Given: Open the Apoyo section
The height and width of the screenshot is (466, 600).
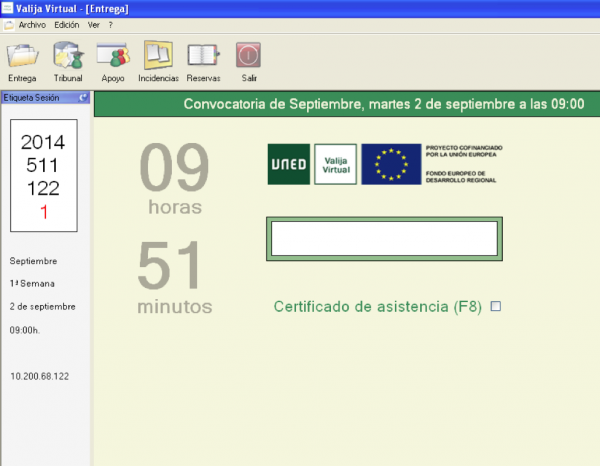Looking at the screenshot, I should pos(113,56).
